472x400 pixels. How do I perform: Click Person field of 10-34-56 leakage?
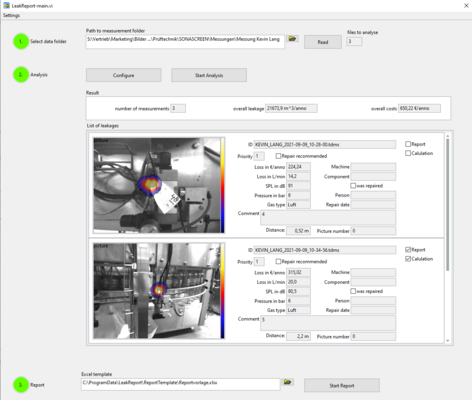click(x=373, y=301)
